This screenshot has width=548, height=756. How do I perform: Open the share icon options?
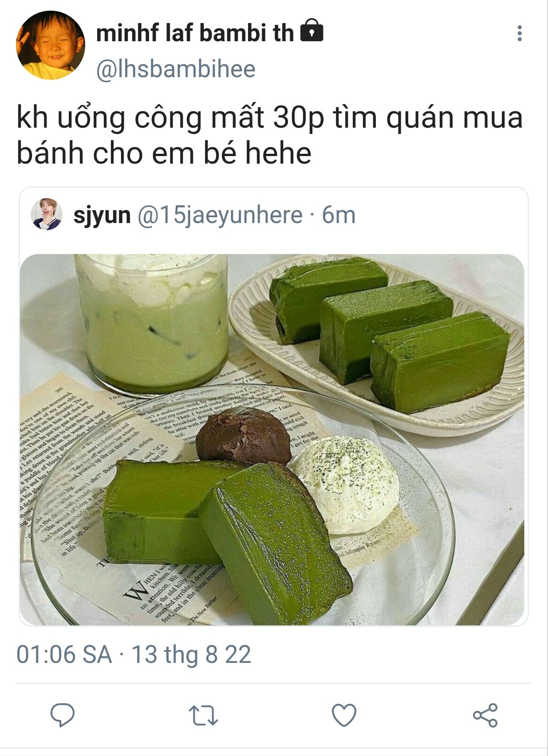pos(485,715)
